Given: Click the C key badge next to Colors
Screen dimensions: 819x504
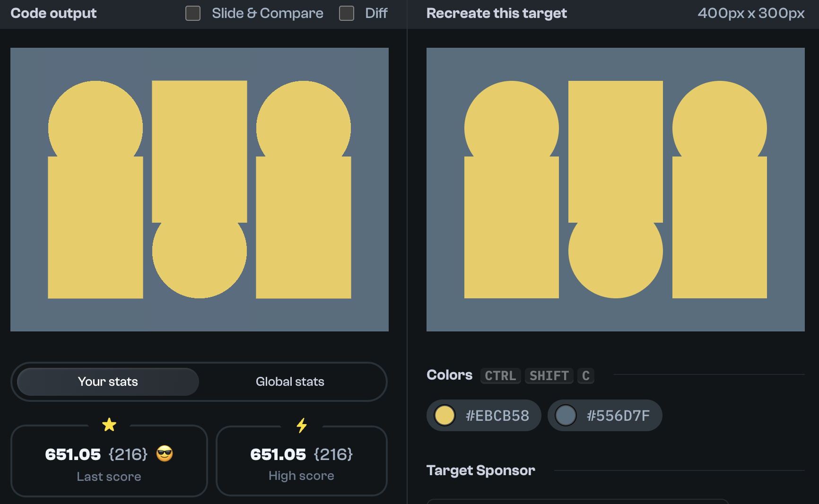Looking at the screenshot, I should [586, 376].
